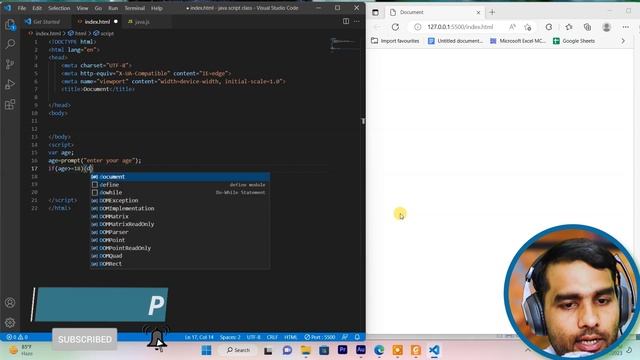640x360 pixels.
Task: Open Microsoft Edge from taskbar
Action: pyautogui.click(x=379, y=350)
